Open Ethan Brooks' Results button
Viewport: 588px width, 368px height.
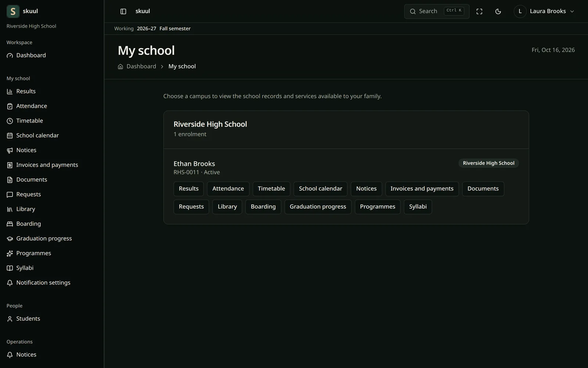point(189,189)
